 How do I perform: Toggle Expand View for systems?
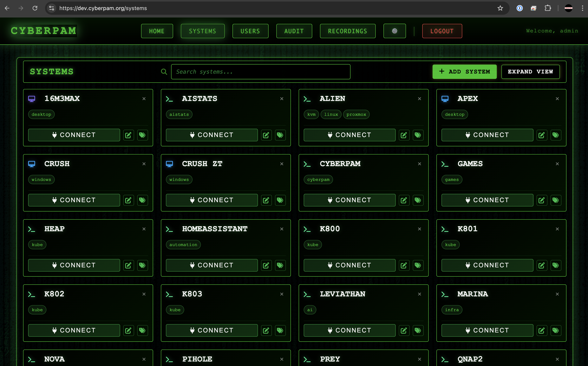530,72
